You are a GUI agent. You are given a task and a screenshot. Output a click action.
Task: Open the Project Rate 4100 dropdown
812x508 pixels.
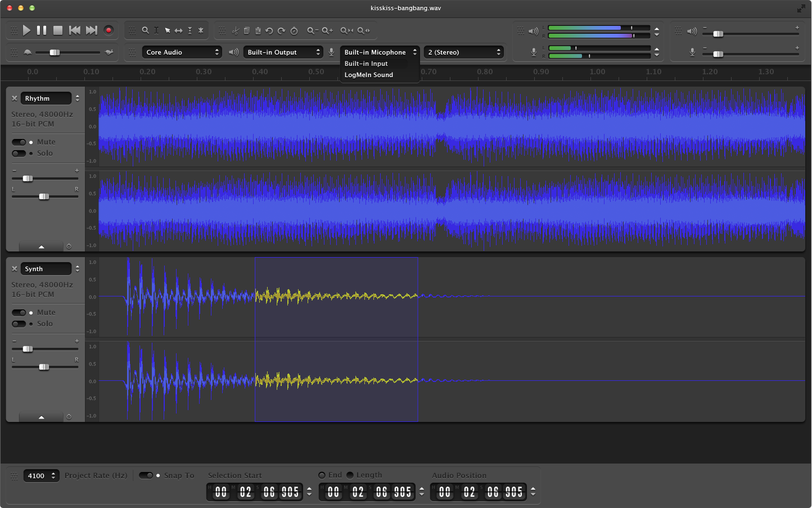pyautogui.click(x=41, y=476)
